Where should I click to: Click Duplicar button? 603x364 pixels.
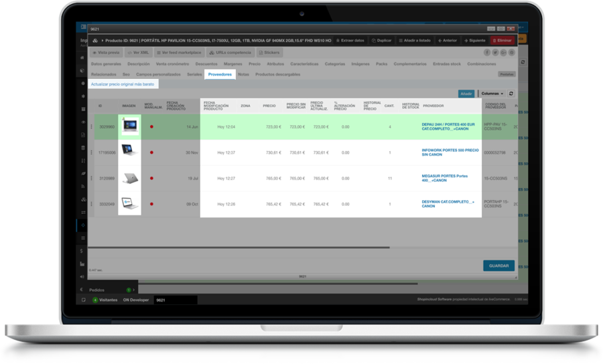[382, 40]
